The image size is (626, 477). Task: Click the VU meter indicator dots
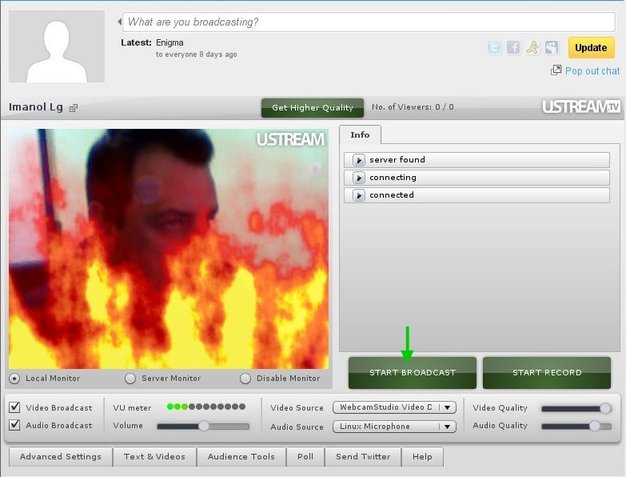point(206,407)
